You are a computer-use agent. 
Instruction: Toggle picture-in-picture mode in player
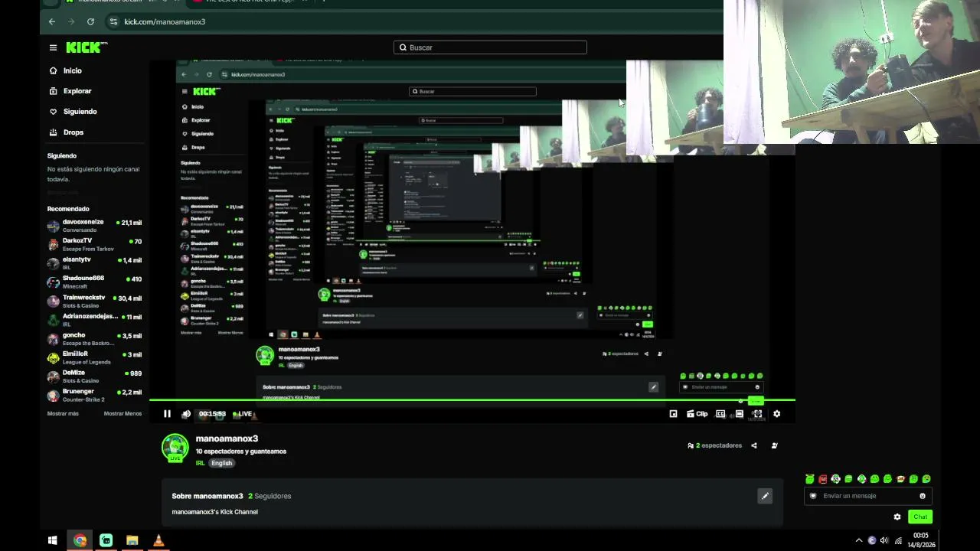click(673, 414)
